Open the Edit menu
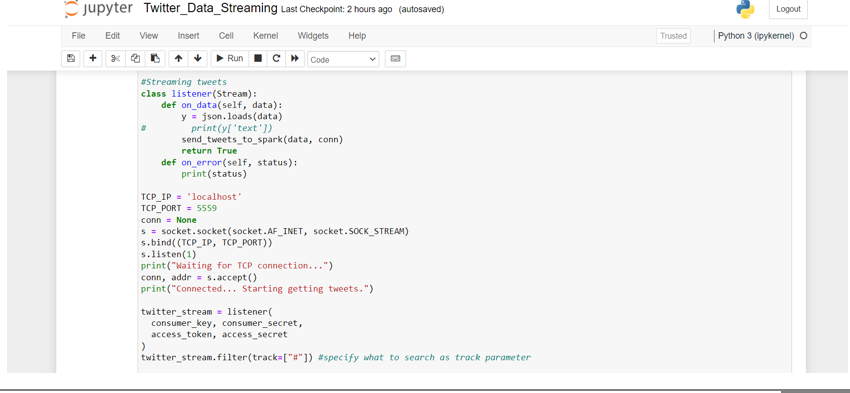This screenshot has width=850, height=393. click(x=113, y=36)
